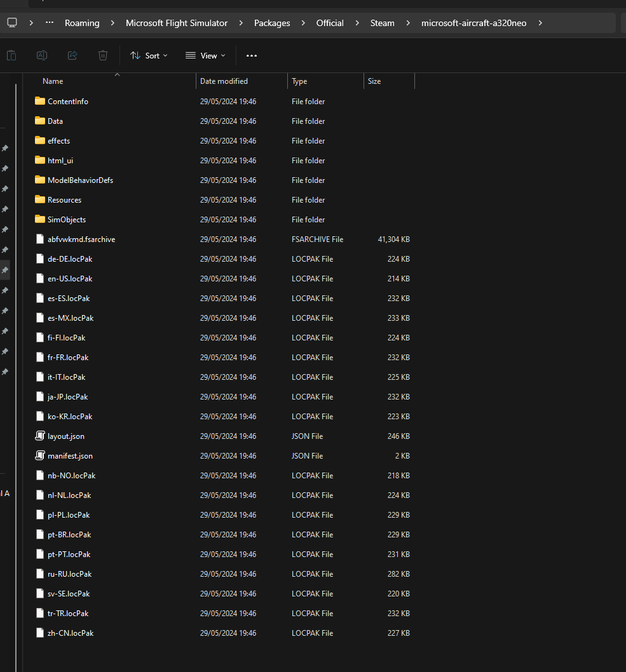
Task: Select the nb-NO.locPak file name
Action: [72, 476]
